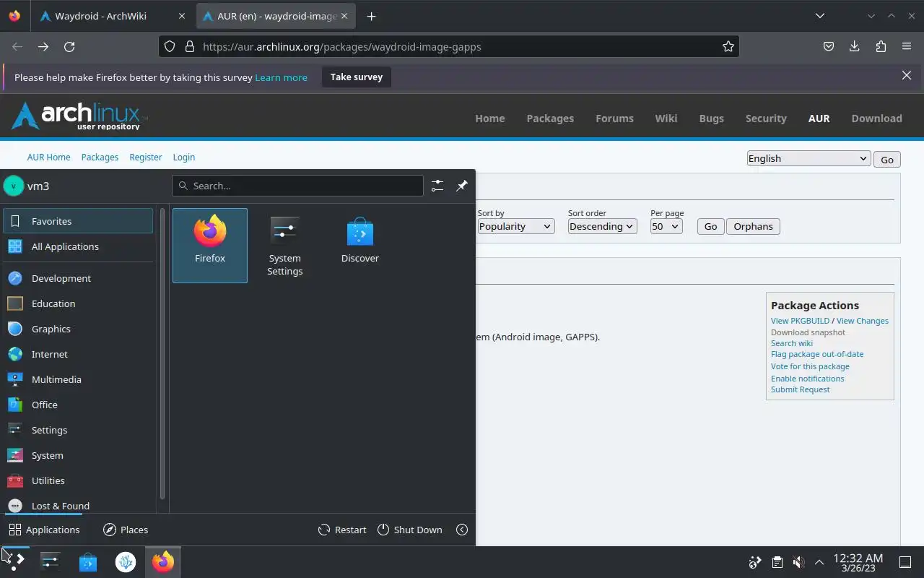Click Enable notifications link
The image size is (924, 578).
click(807, 379)
